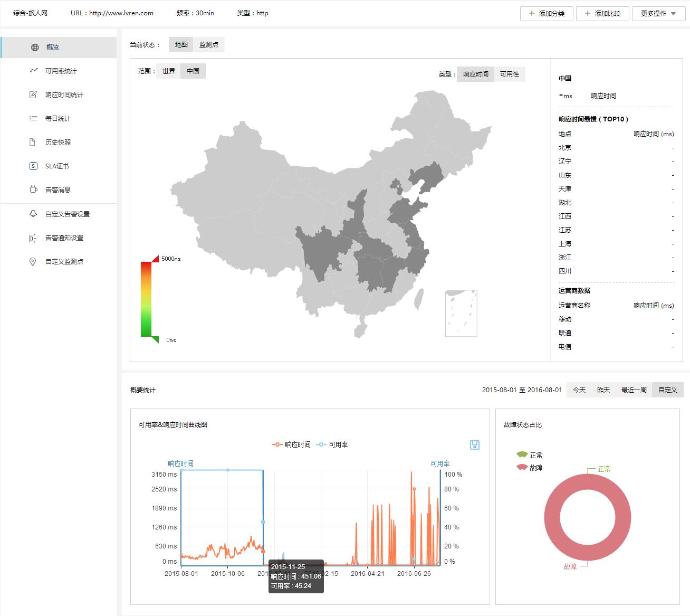
Task: Click the SLA证书 badge icon
Action: pos(33,166)
